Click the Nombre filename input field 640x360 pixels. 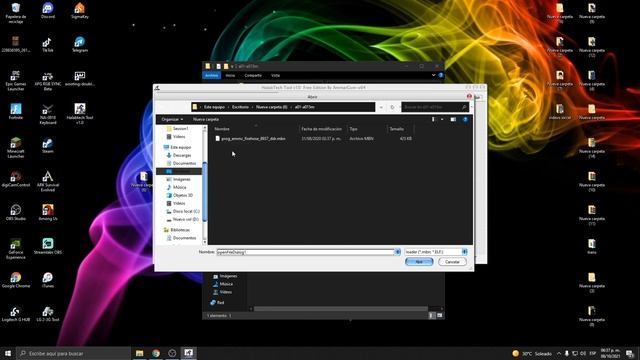[305, 252]
